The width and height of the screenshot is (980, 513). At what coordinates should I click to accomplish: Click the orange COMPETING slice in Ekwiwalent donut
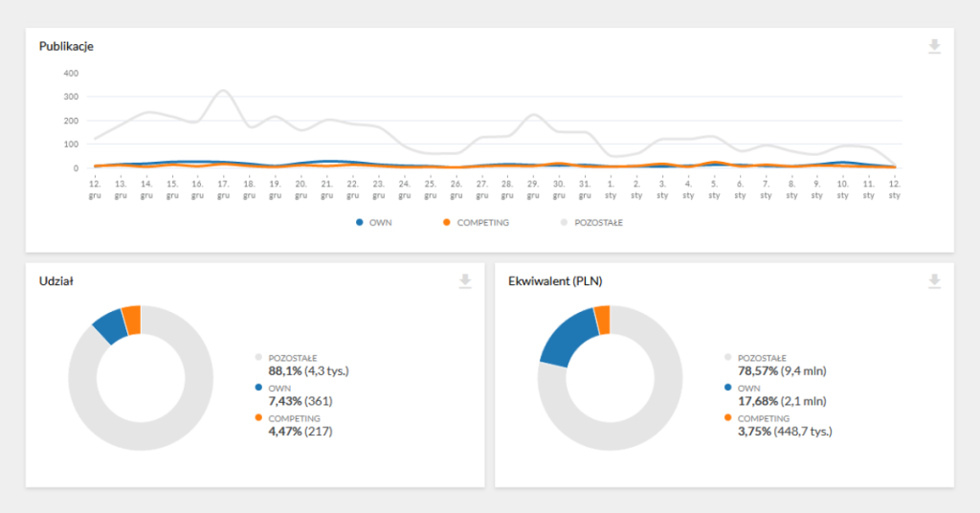[603, 320]
